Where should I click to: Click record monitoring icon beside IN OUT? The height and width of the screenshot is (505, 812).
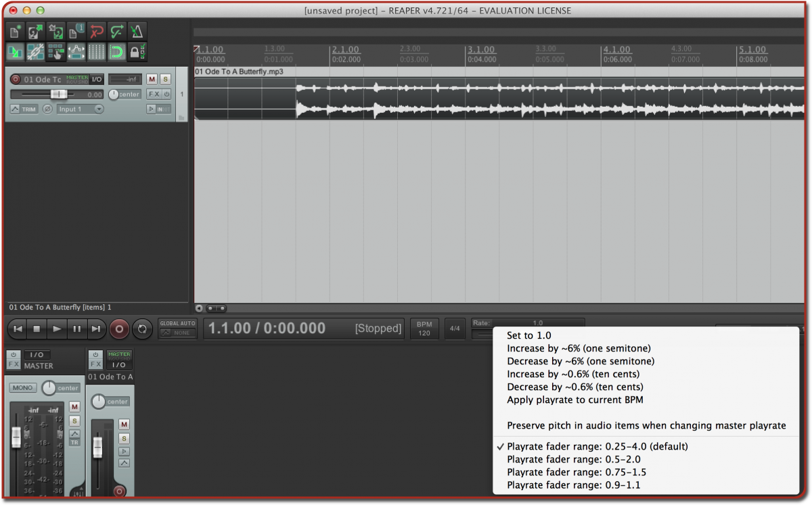coord(151,109)
